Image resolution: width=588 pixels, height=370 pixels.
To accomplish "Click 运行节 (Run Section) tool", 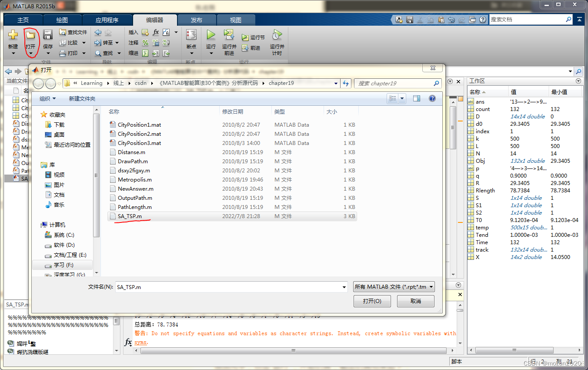I will pyautogui.click(x=253, y=37).
